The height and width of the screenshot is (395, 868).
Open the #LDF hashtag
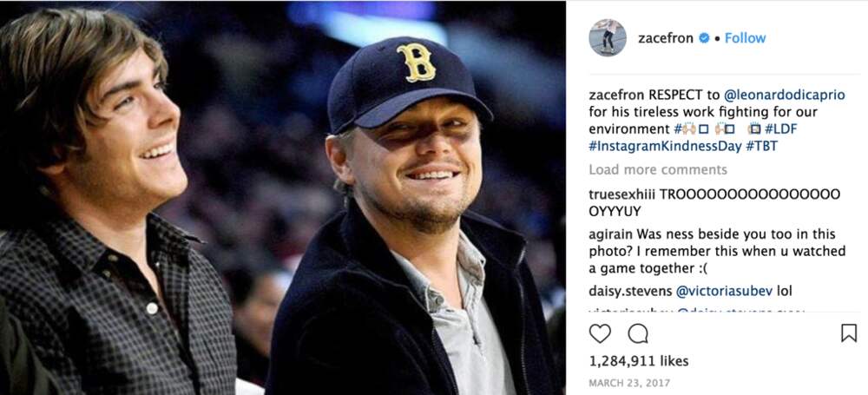coord(782,130)
